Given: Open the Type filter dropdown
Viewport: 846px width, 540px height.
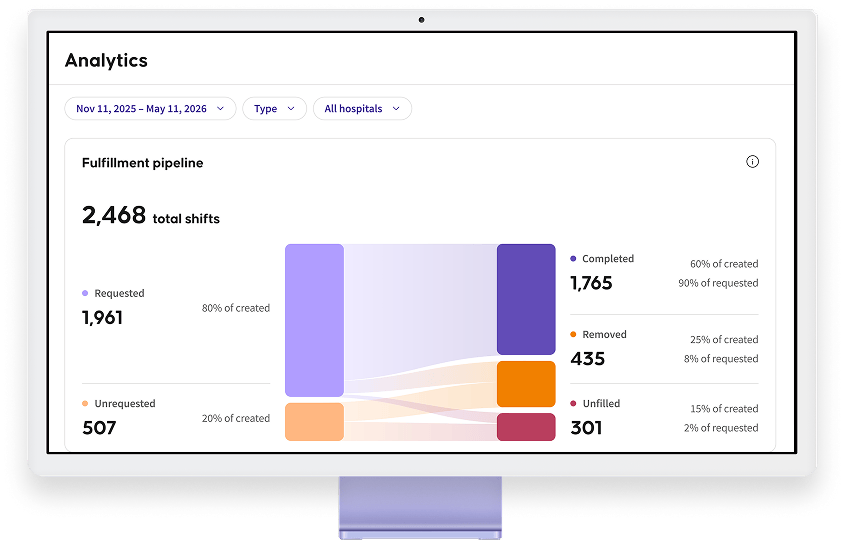Looking at the screenshot, I should click(274, 108).
